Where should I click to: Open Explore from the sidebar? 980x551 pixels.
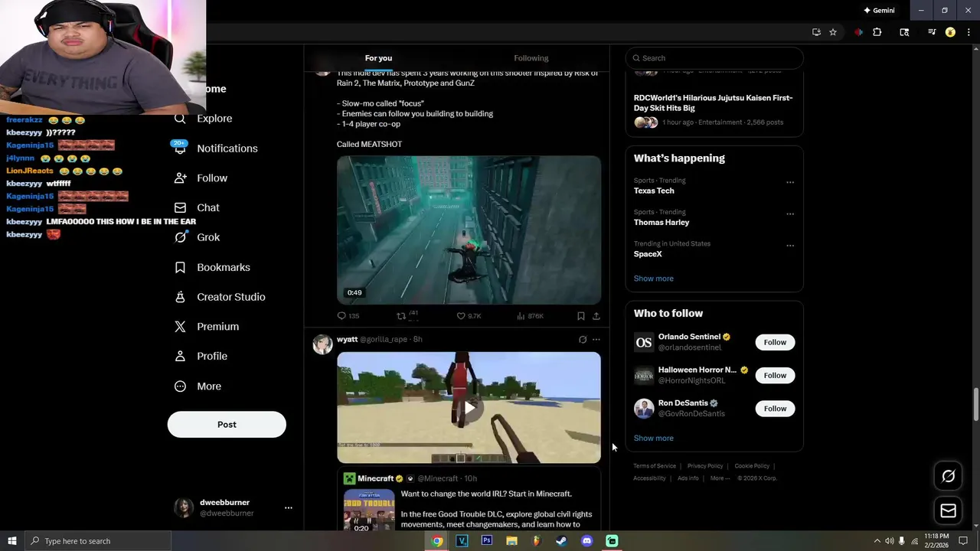(x=203, y=119)
